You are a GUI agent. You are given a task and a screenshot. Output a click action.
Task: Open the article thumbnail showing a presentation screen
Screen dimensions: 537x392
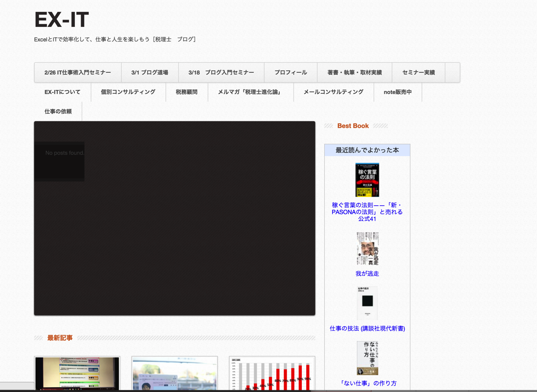(x=77, y=373)
